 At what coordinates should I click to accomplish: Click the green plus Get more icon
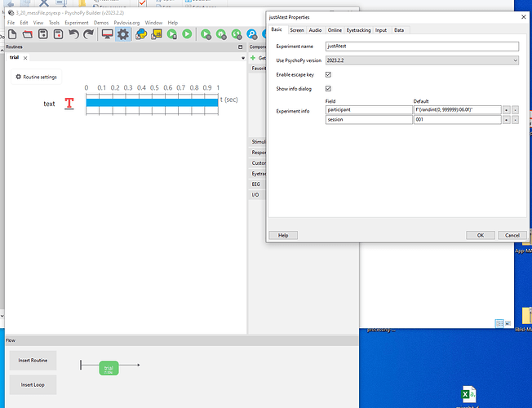pos(253,58)
